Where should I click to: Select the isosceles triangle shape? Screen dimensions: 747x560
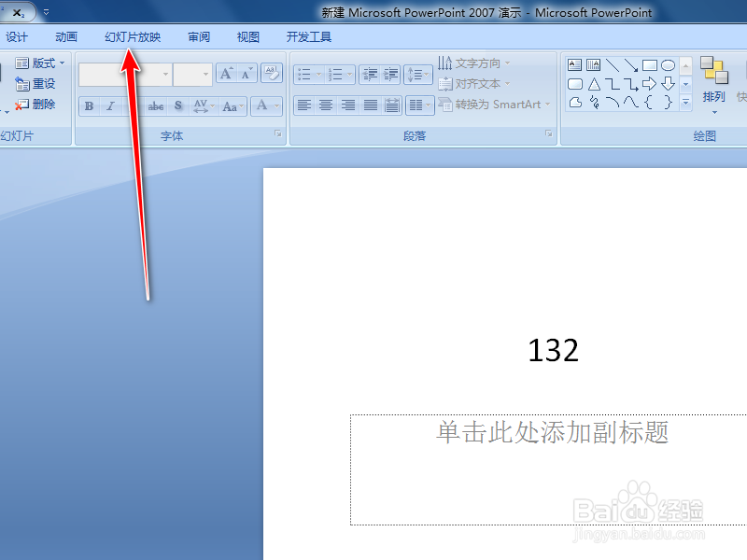coord(594,84)
